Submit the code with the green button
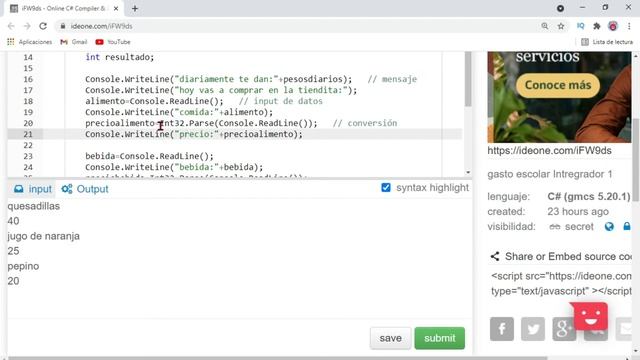The width and height of the screenshot is (640, 360). pos(440,338)
